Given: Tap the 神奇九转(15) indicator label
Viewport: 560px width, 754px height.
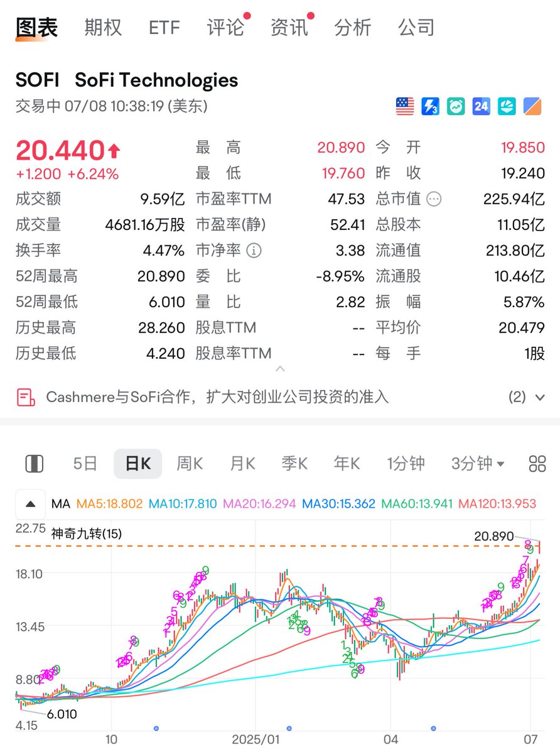Looking at the screenshot, I should 87,535.
